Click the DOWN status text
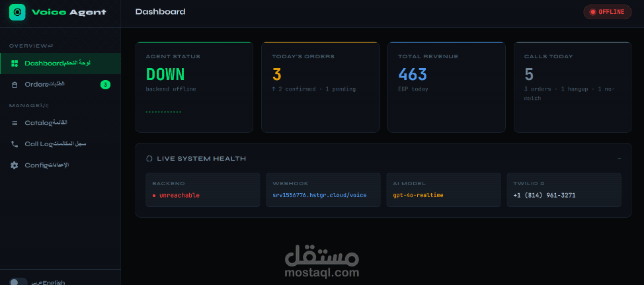Viewport: 644px width, 285px height. (x=165, y=74)
